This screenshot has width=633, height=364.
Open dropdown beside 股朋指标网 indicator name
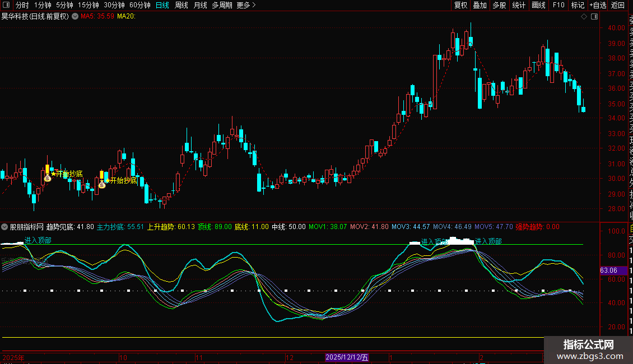coord(4,227)
